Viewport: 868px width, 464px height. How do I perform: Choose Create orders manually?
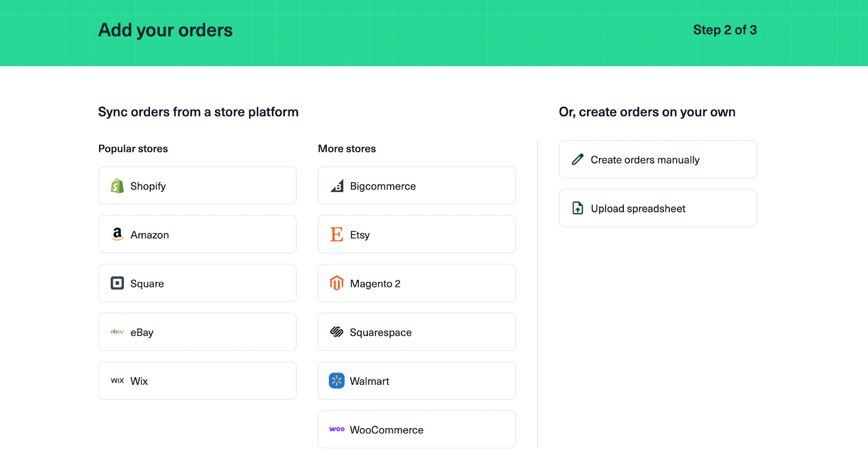click(x=658, y=160)
